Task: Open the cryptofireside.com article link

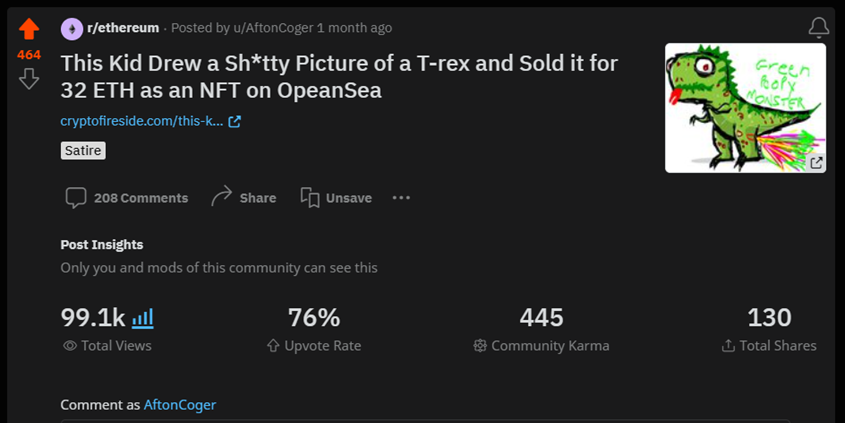Action: [142, 121]
